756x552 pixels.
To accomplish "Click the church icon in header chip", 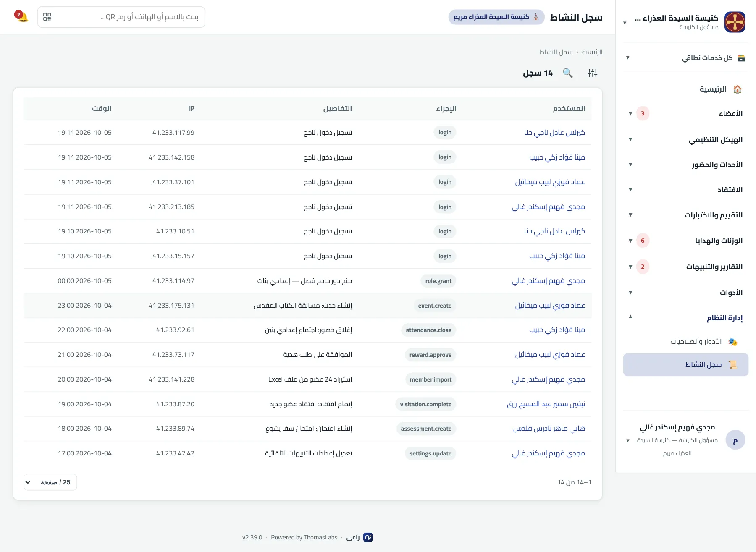I will pos(536,17).
